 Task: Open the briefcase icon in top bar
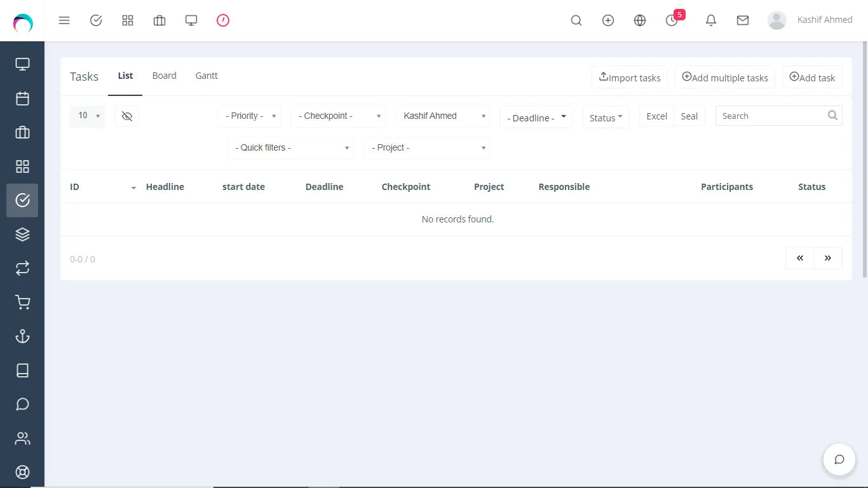pyautogui.click(x=159, y=20)
